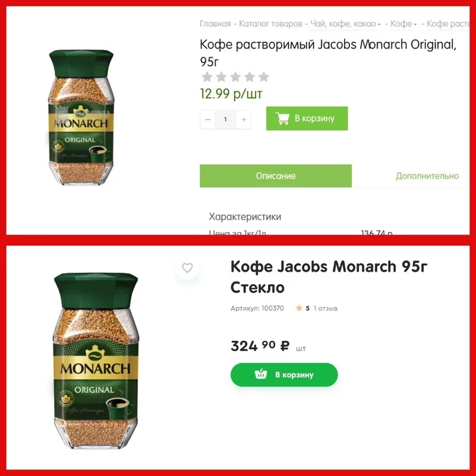
Task: Click the second rating star
Action: click(221, 77)
